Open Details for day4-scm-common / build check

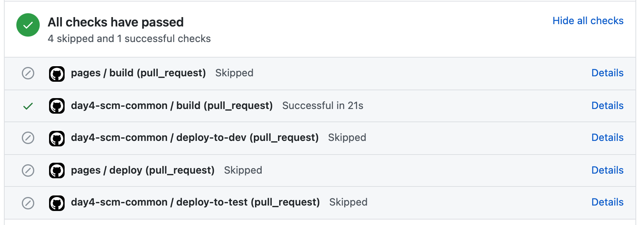[x=607, y=105]
